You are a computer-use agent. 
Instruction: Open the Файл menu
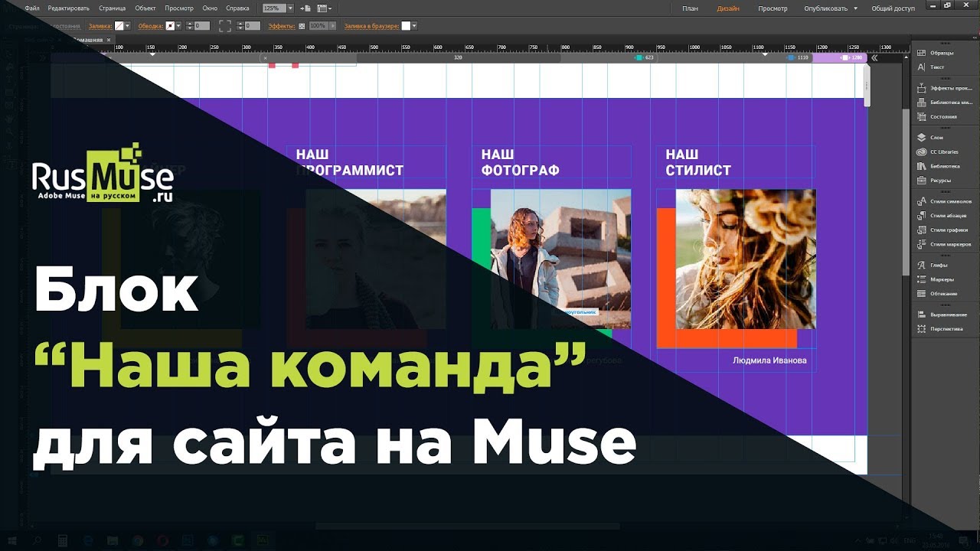tap(32, 8)
